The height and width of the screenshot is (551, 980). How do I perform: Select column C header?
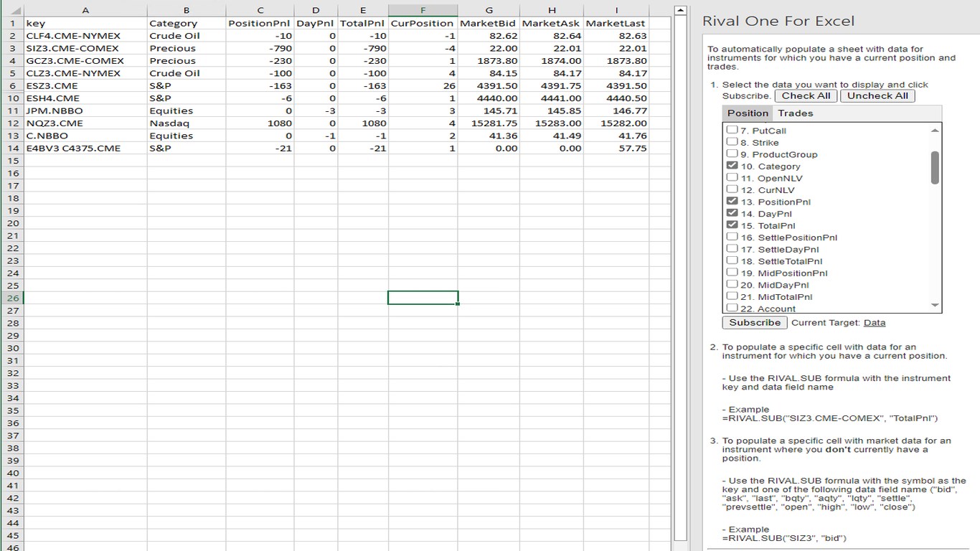(260, 11)
